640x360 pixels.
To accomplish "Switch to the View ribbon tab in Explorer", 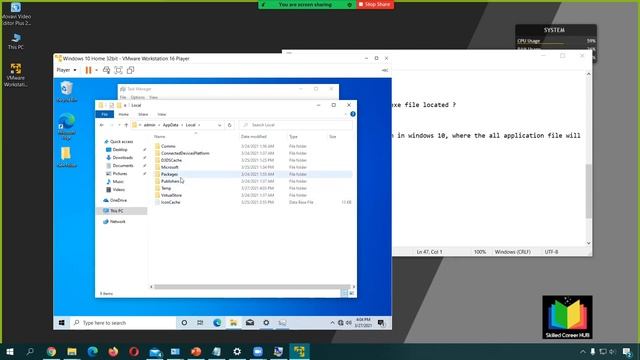I will pyautogui.click(x=162, y=114).
